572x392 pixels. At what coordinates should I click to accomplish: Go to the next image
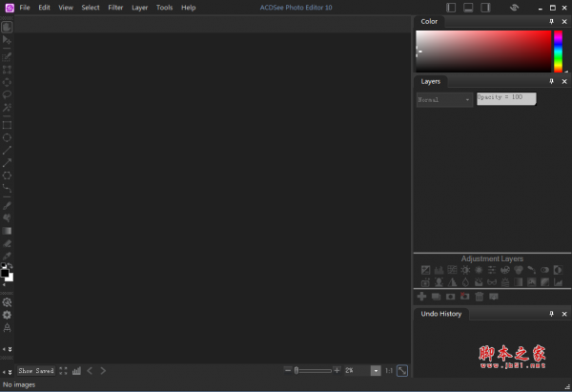click(x=103, y=371)
